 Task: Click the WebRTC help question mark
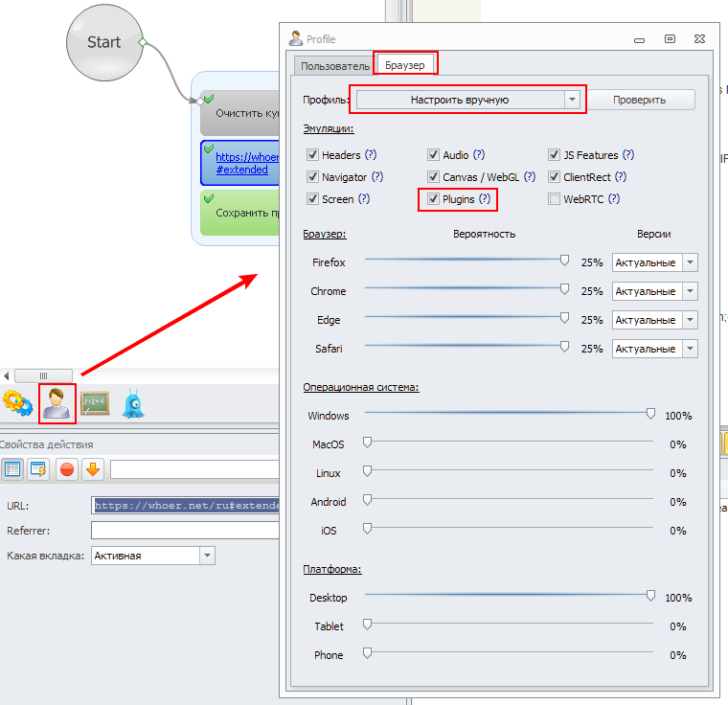coord(614,199)
